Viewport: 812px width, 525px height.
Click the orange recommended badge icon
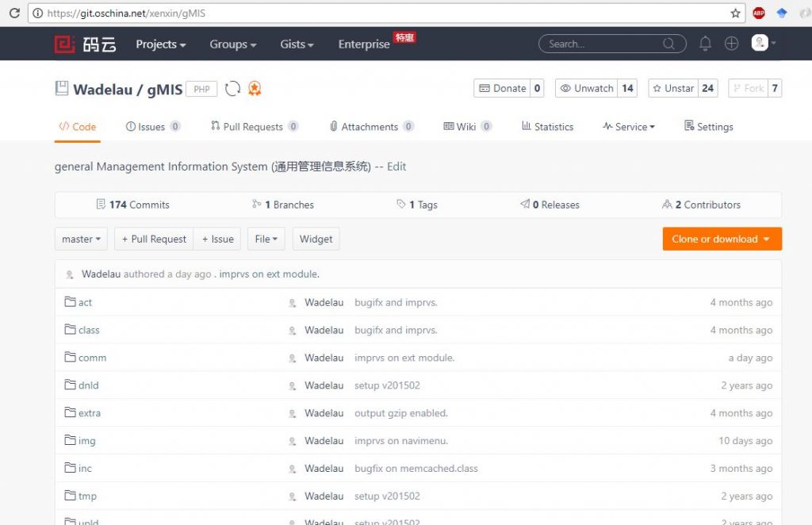point(255,89)
